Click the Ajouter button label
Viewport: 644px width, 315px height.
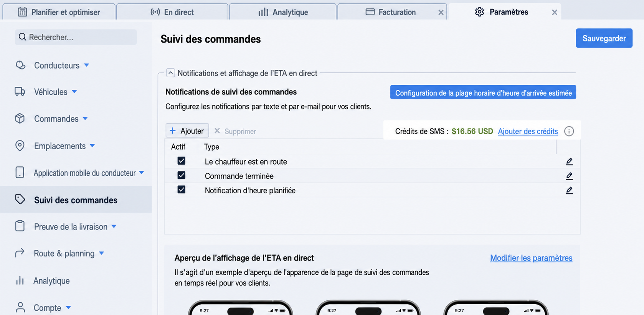coord(192,131)
